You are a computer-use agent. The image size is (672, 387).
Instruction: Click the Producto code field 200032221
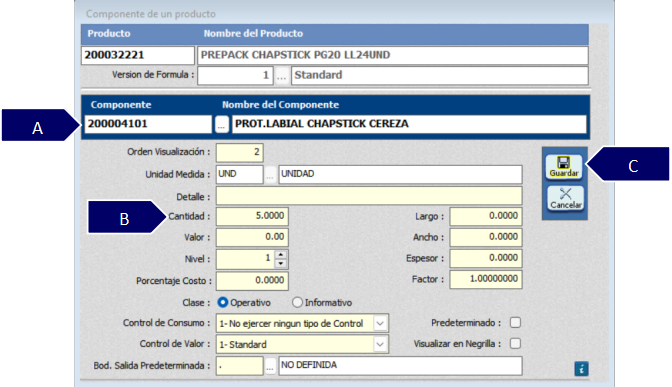click(x=138, y=55)
